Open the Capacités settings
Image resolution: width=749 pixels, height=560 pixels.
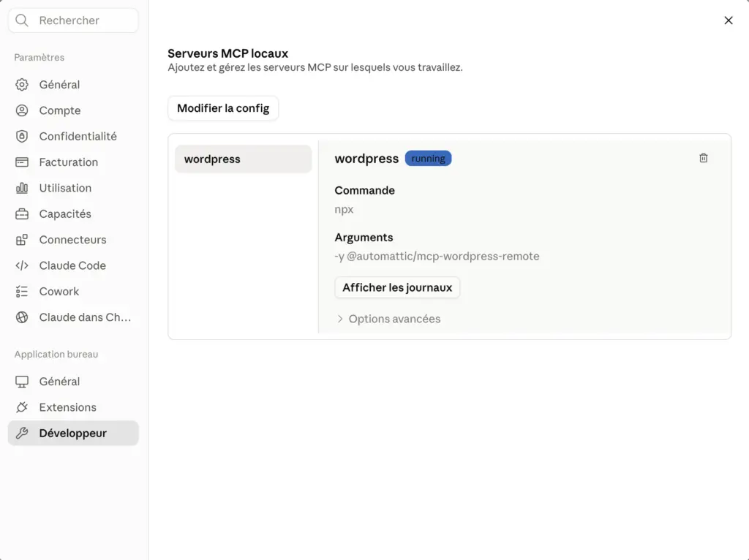click(73, 214)
